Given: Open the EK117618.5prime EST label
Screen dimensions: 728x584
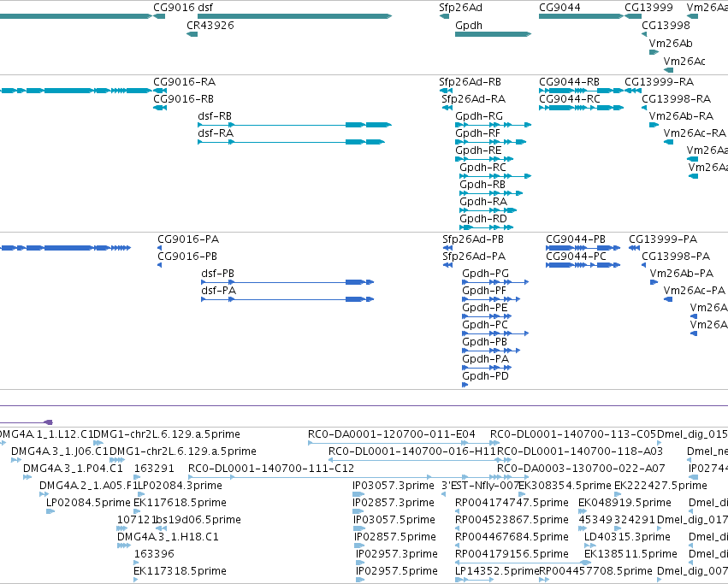Looking at the screenshot, I should 180,504.
